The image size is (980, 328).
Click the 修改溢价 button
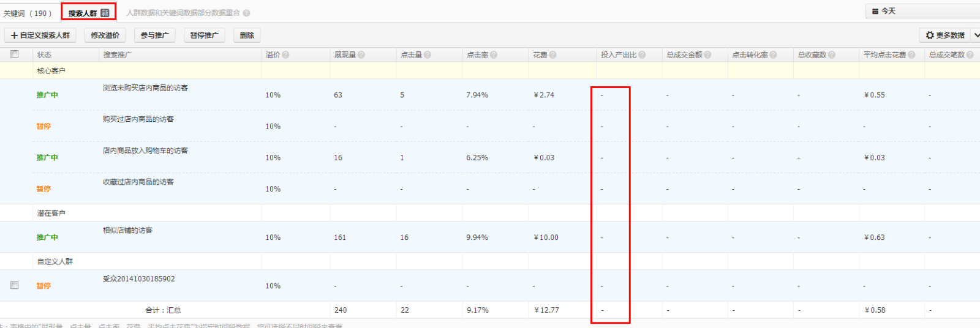tap(105, 35)
